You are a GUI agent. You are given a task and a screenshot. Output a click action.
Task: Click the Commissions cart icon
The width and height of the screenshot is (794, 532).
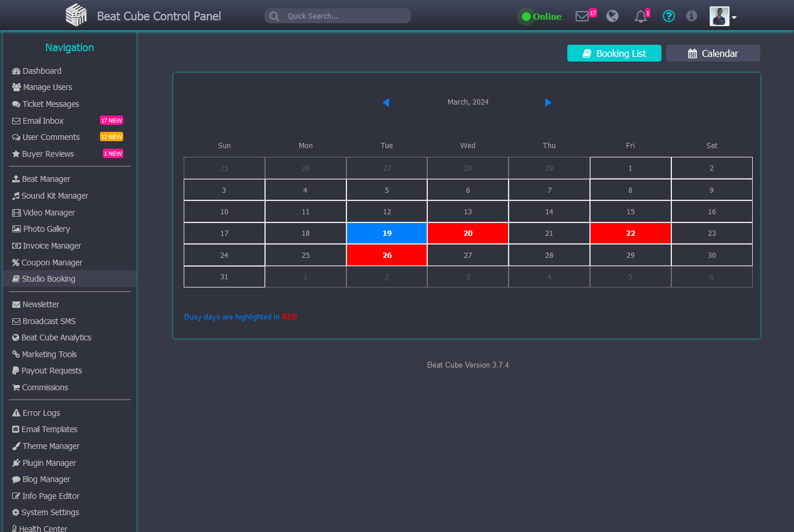click(x=16, y=387)
